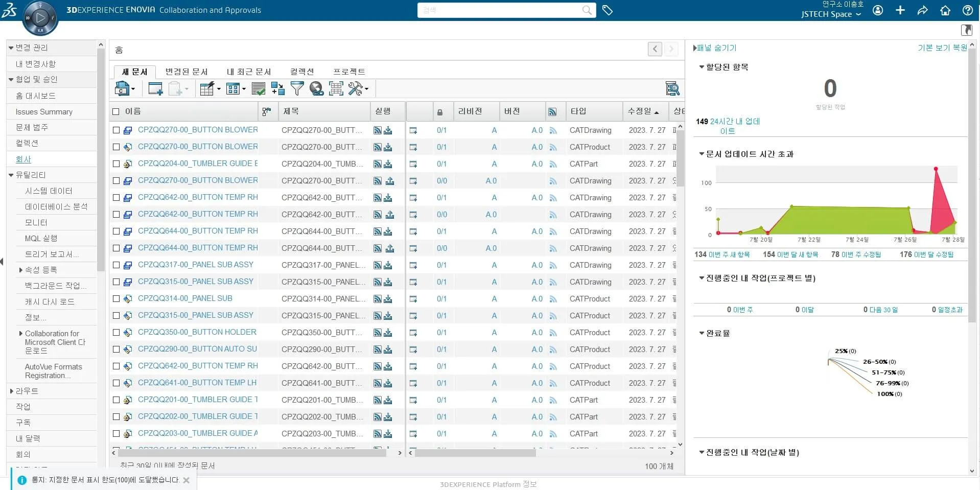Open the export to web link tool

point(316,88)
